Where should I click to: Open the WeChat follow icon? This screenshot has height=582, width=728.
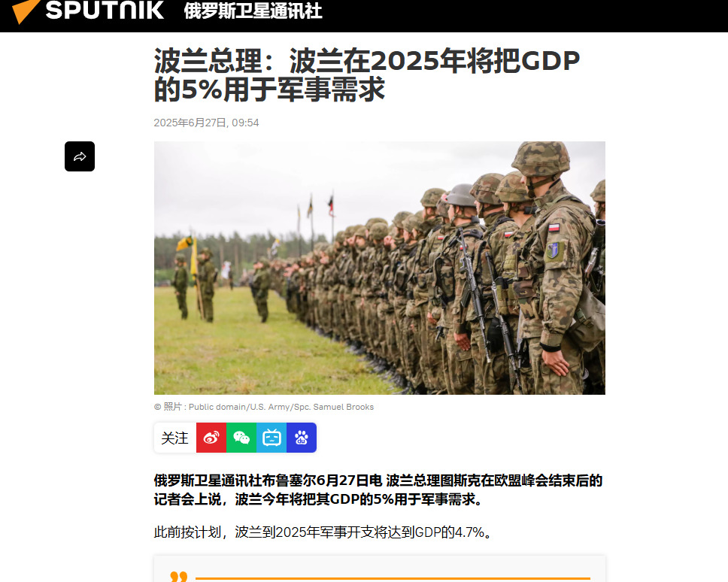click(241, 438)
